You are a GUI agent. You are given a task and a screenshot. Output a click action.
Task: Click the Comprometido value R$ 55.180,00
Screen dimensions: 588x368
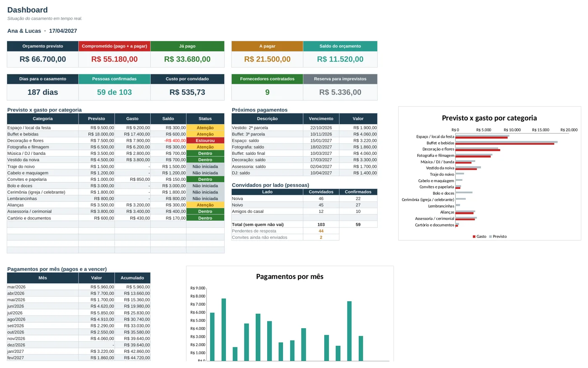(x=114, y=59)
